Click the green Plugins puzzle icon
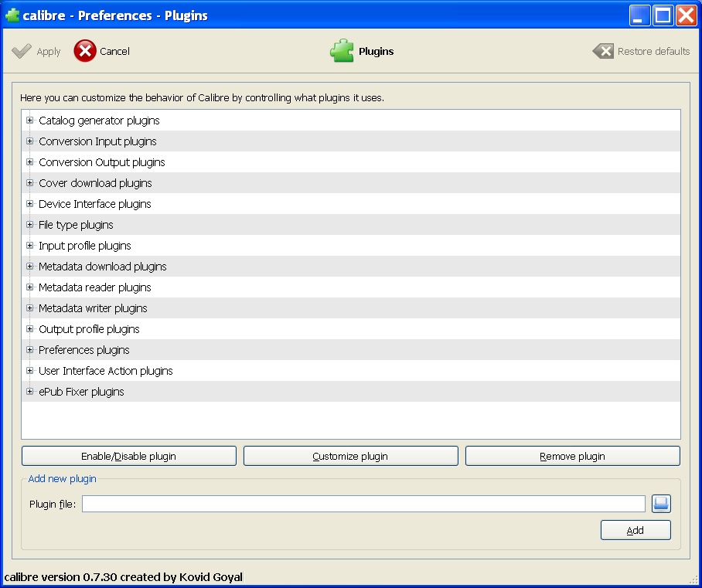Image resolution: width=702 pixels, height=588 pixels. 342,50
